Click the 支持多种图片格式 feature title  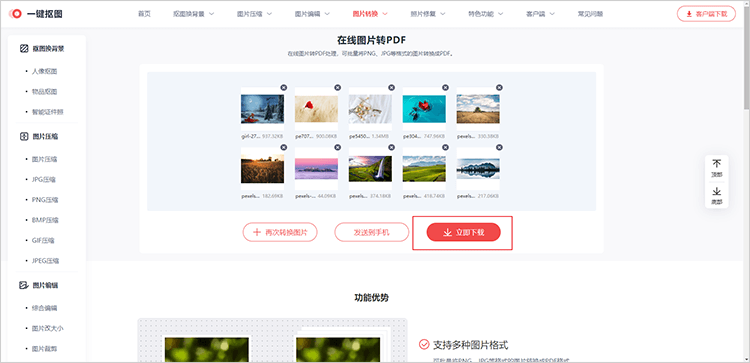coord(470,344)
